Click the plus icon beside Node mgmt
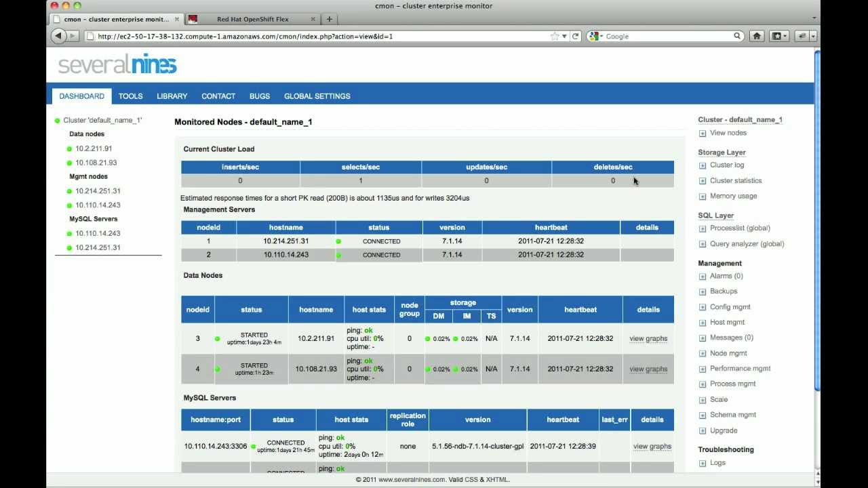Viewport: 868px width, 488px height. coord(703,354)
